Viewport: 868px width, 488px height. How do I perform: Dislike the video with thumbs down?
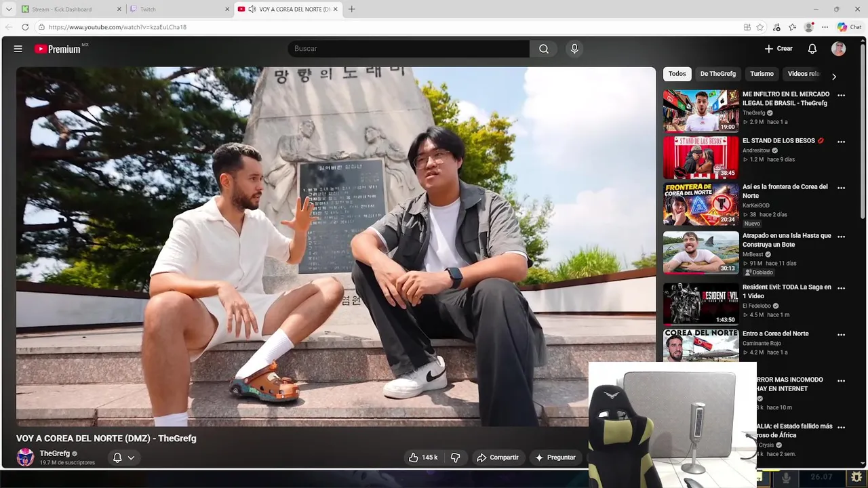[x=455, y=457]
